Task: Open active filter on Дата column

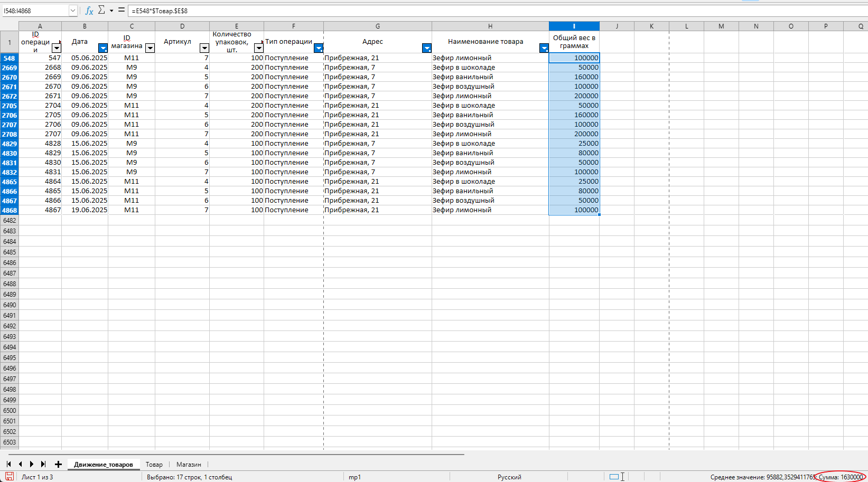Action: click(103, 48)
